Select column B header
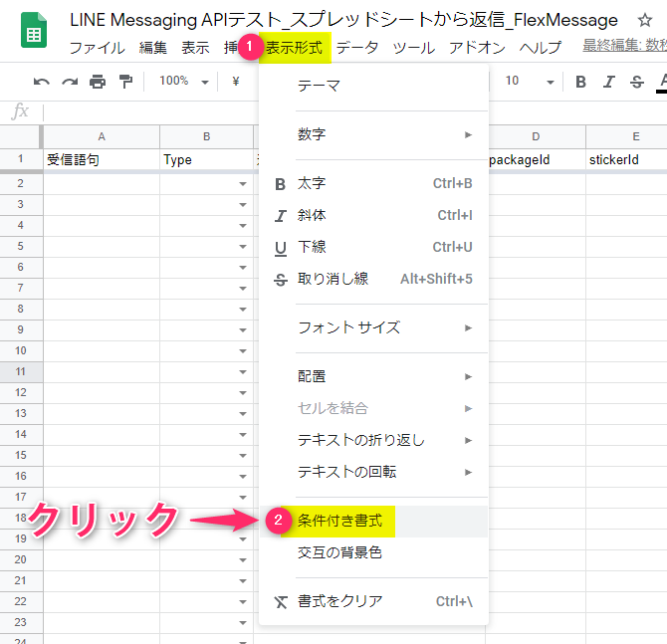 (207, 136)
